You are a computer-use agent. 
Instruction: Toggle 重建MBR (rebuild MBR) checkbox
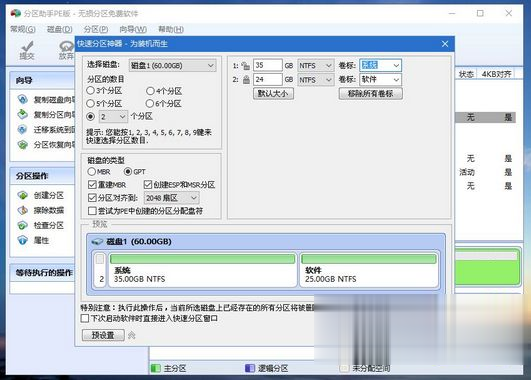pyautogui.click(x=92, y=185)
